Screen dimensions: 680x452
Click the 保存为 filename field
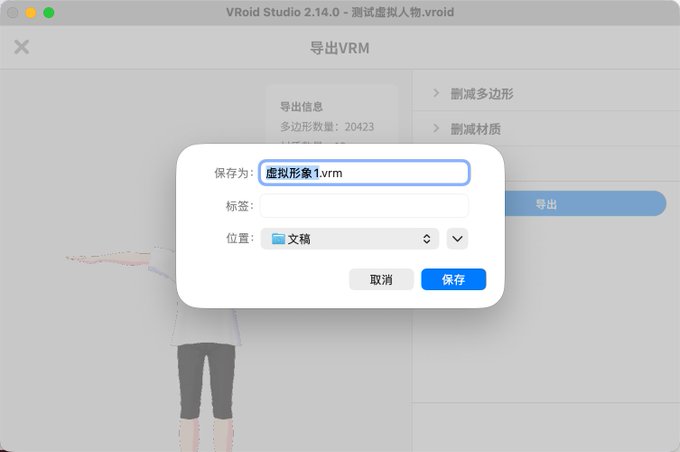[364, 173]
